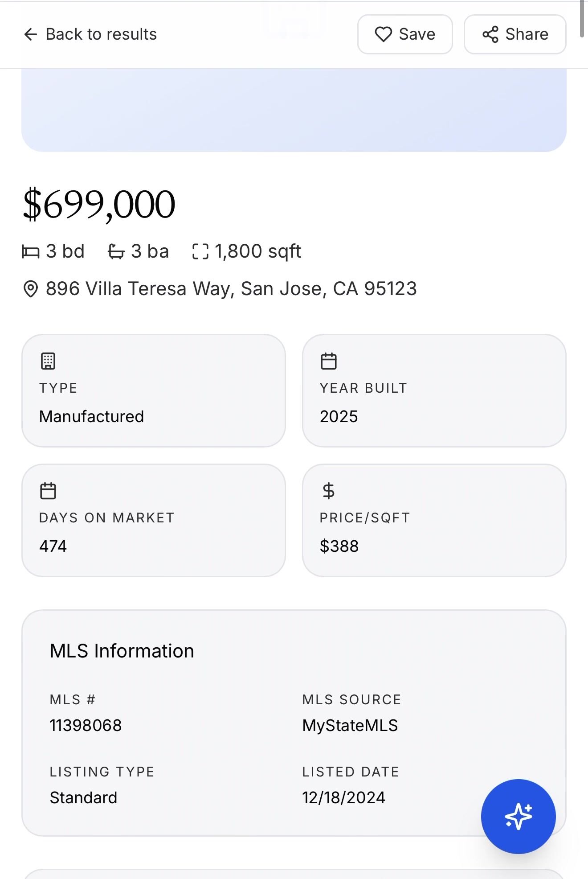Save this listing

pos(404,34)
